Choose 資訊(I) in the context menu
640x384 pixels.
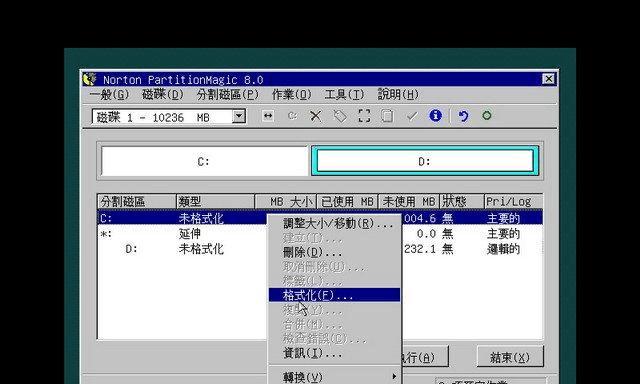point(335,353)
